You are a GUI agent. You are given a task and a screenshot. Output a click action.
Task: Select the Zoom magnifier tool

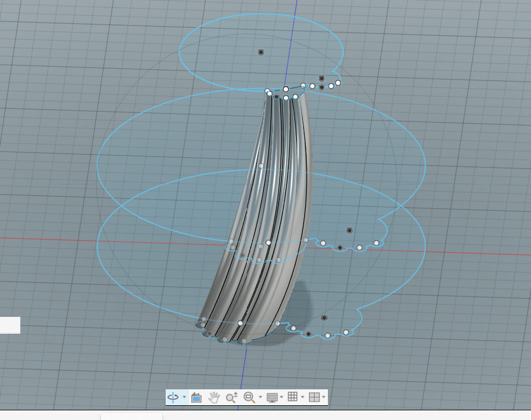[x=231, y=397]
